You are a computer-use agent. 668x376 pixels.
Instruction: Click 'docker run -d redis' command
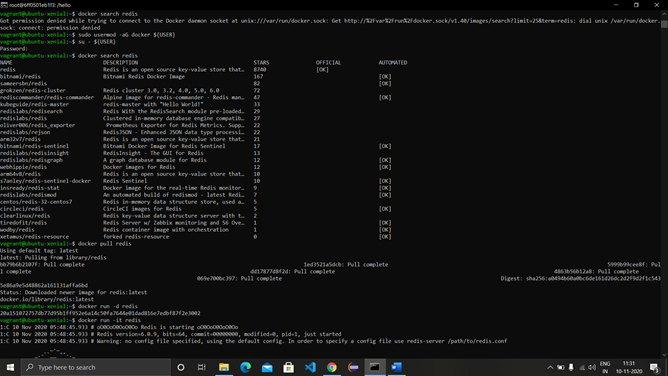tap(108, 306)
